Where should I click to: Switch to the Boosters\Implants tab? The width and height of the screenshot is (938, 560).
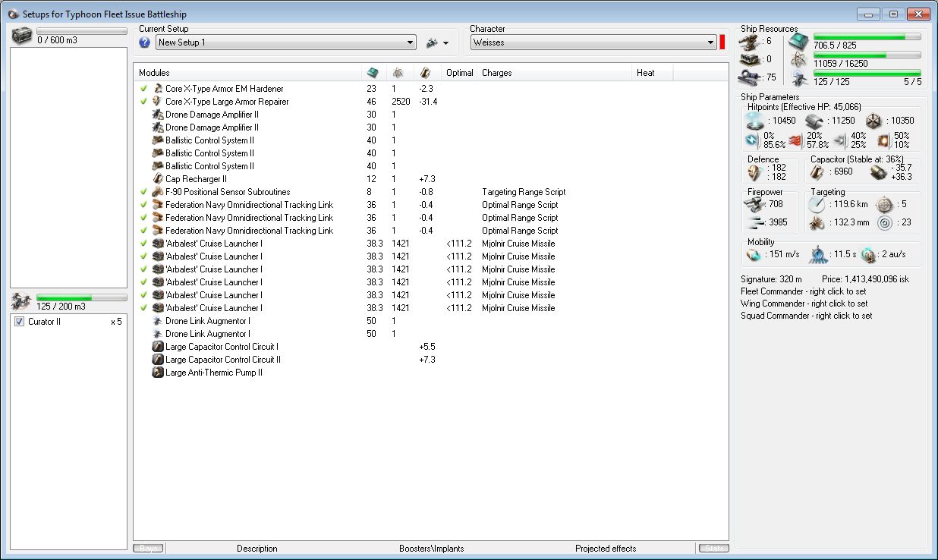(431, 548)
